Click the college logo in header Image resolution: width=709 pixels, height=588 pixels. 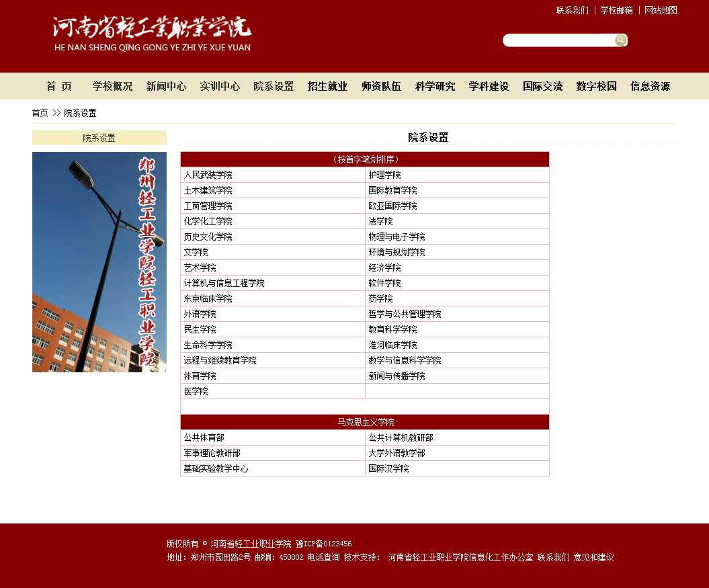(x=152, y=34)
